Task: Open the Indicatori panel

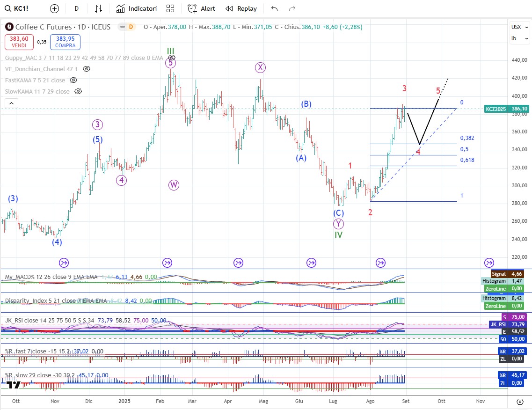Action: click(x=137, y=8)
